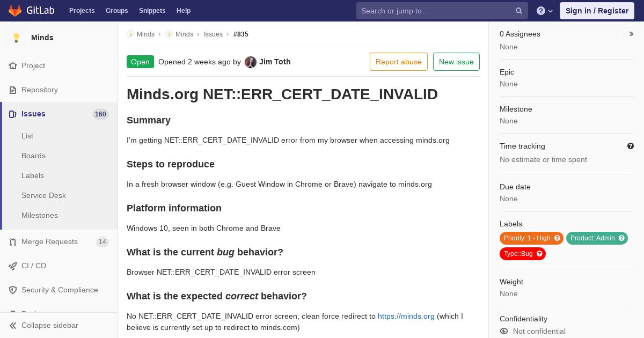The image size is (644, 338).
Task: Open Security & Compliance in sidebar
Action: click(59, 290)
